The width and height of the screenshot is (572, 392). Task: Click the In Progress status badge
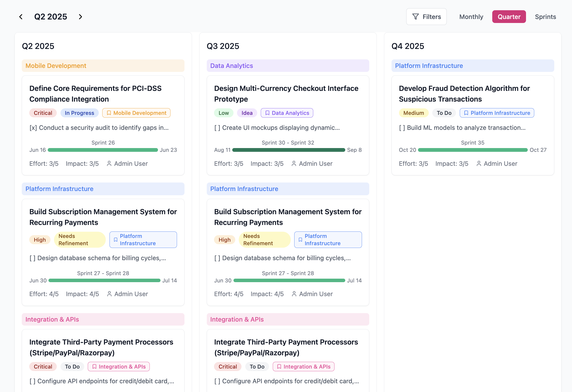coord(79,113)
